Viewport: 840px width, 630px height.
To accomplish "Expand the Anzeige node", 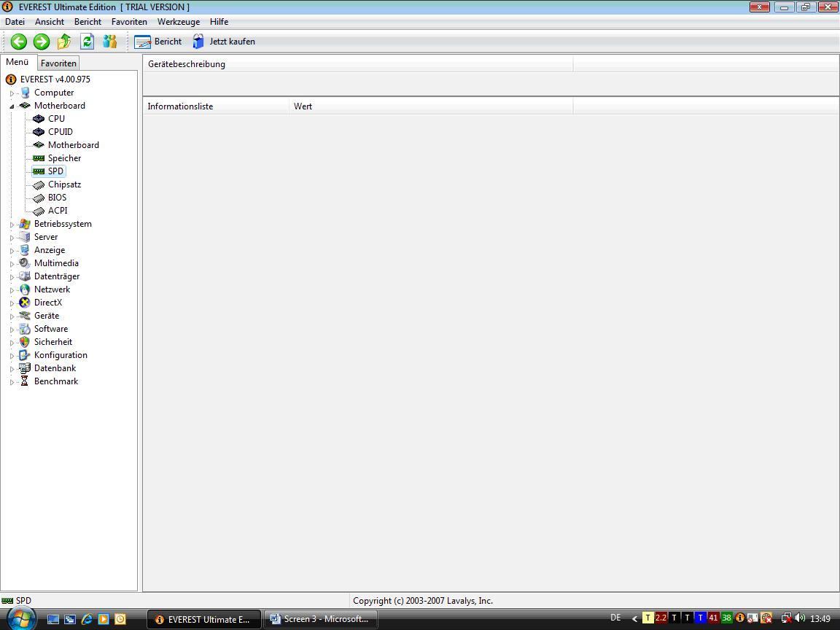I will coord(12,251).
